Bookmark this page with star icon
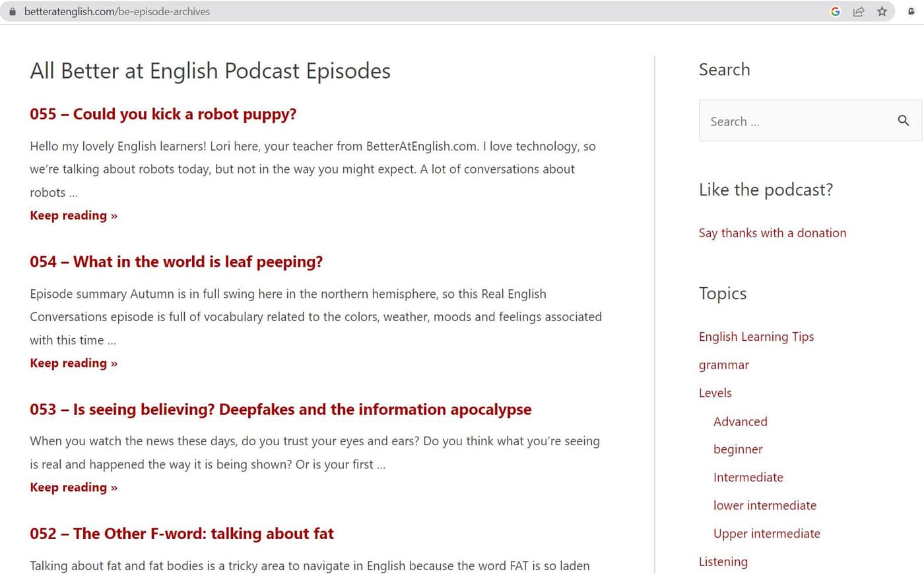This screenshot has height=574, width=924. [882, 11]
